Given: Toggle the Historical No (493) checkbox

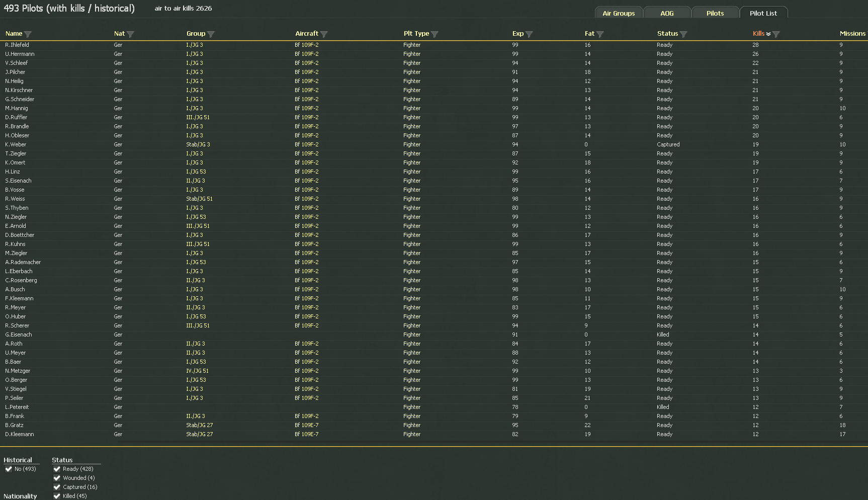Looking at the screenshot, I should [9, 469].
